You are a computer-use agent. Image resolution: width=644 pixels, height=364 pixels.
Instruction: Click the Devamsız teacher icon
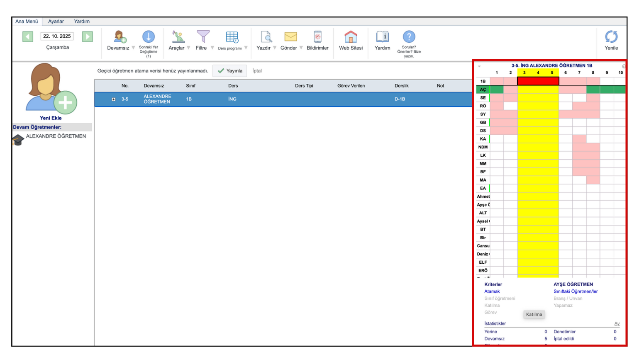pyautogui.click(x=120, y=37)
